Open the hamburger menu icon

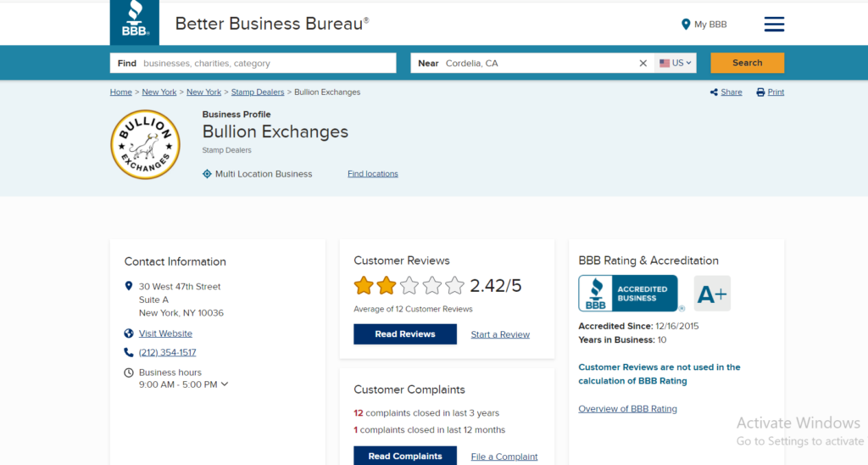tap(774, 24)
